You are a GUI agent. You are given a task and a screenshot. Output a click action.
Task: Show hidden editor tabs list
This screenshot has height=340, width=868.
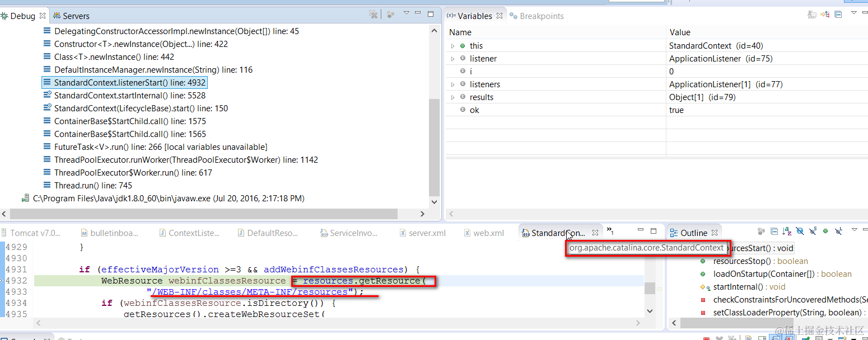tap(610, 230)
